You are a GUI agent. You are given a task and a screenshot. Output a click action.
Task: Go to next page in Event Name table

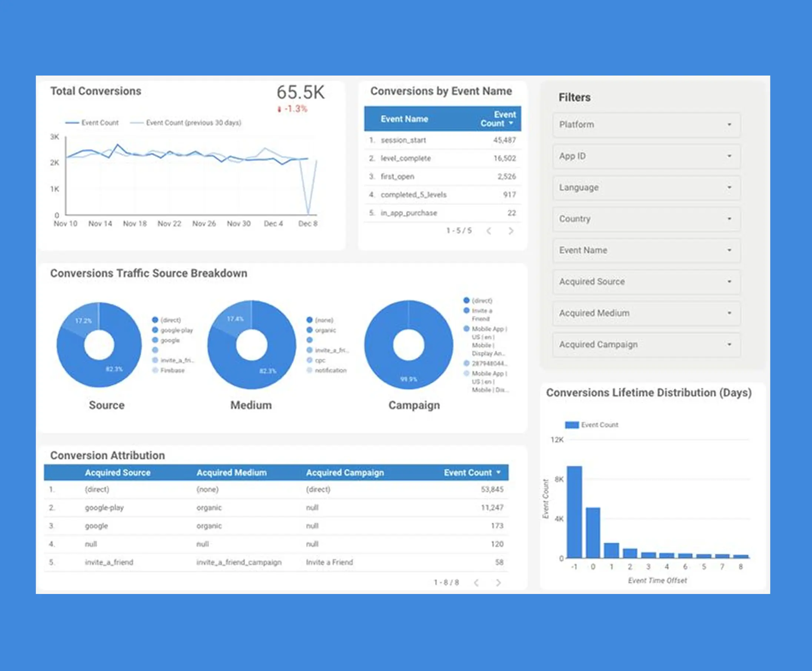coord(511,231)
